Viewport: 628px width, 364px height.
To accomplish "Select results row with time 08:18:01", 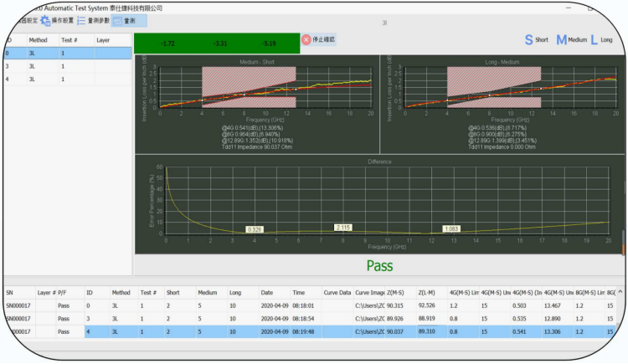I will coord(311,306).
